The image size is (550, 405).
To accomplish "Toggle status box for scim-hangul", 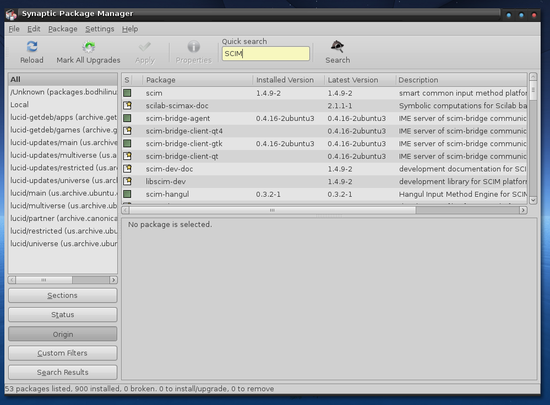I will tap(127, 194).
